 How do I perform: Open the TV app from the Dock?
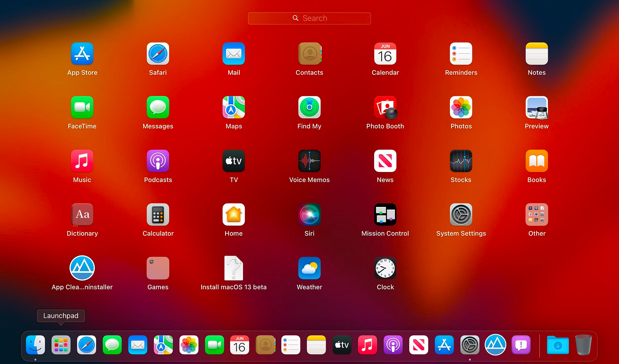(342, 345)
